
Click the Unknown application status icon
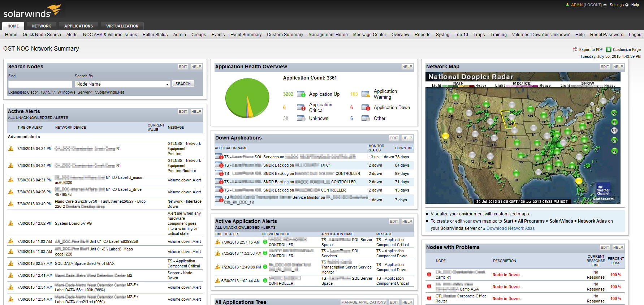tap(301, 118)
